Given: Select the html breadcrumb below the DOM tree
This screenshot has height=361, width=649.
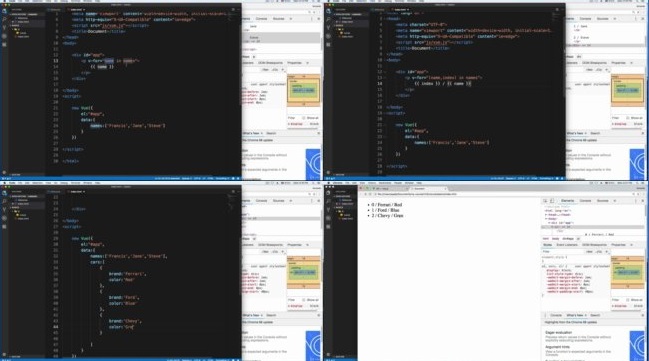Looking at the screenshot, I should (546, 239).
